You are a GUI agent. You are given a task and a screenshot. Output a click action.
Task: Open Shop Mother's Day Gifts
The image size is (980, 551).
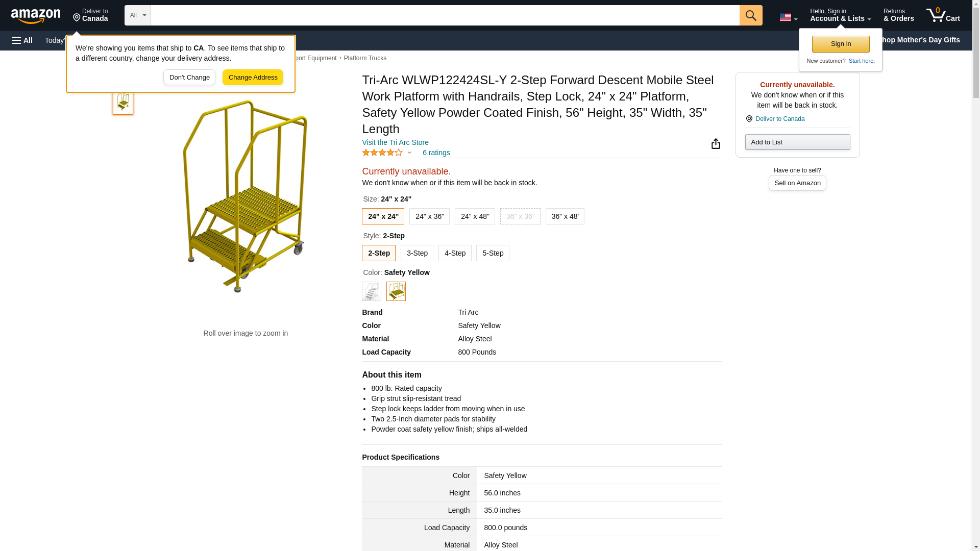[923, 40]
